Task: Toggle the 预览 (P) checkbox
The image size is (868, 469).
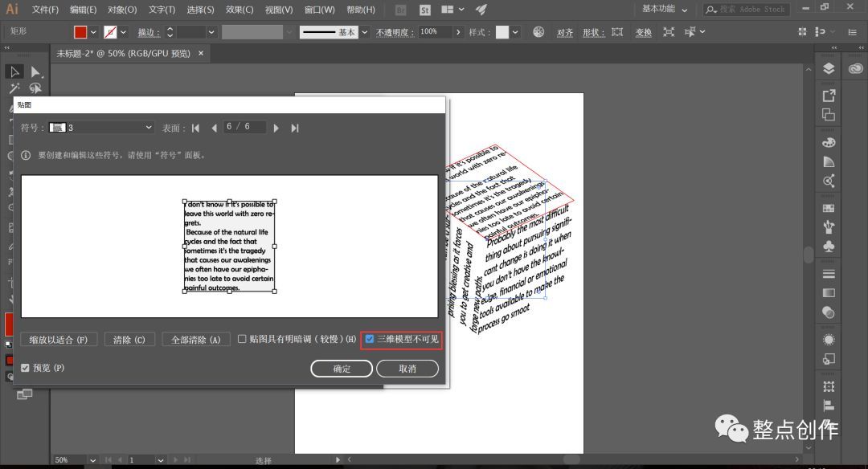Action: pos(25,368)
